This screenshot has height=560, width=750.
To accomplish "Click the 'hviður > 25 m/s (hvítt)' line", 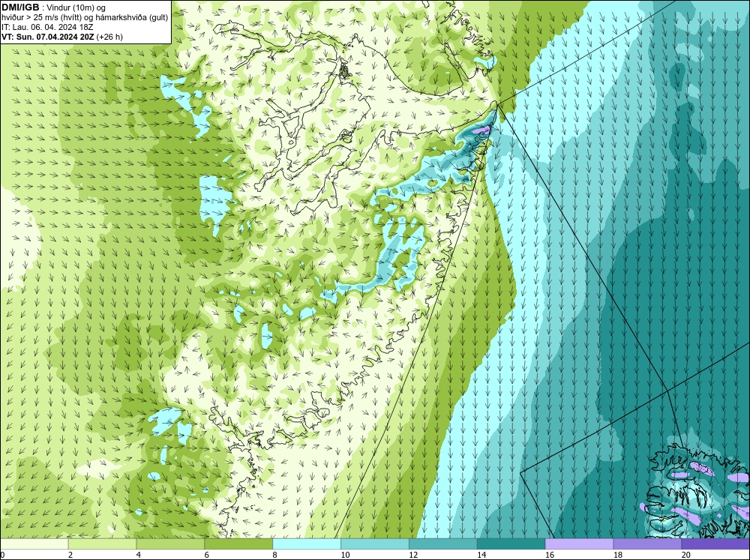I will 41,17.
